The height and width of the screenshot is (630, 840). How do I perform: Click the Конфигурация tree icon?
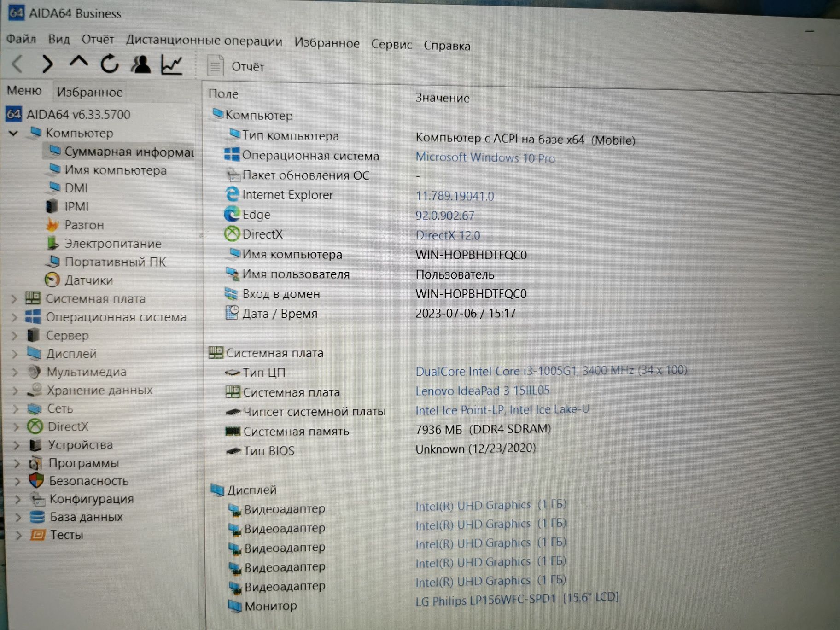click(37, 499)
